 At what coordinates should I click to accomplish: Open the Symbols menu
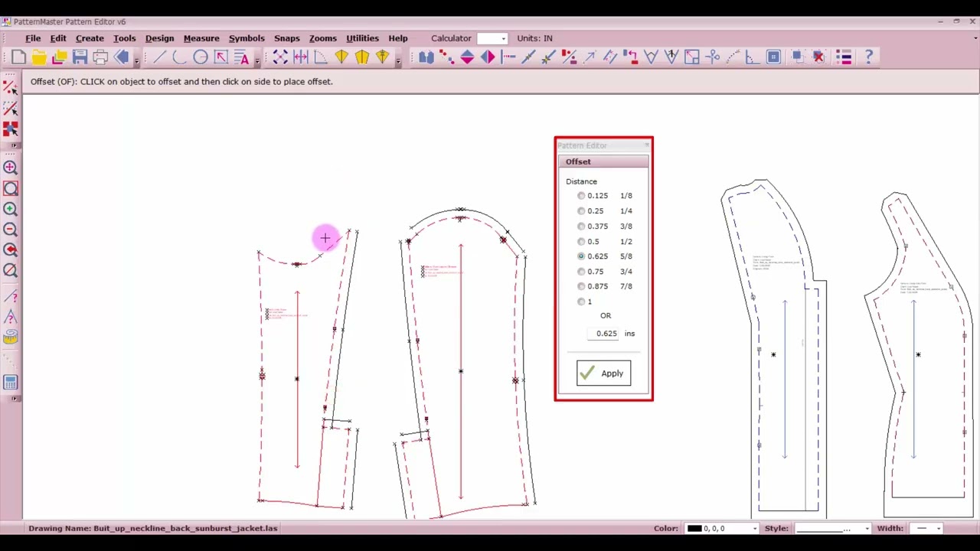(x=247, y=38)
